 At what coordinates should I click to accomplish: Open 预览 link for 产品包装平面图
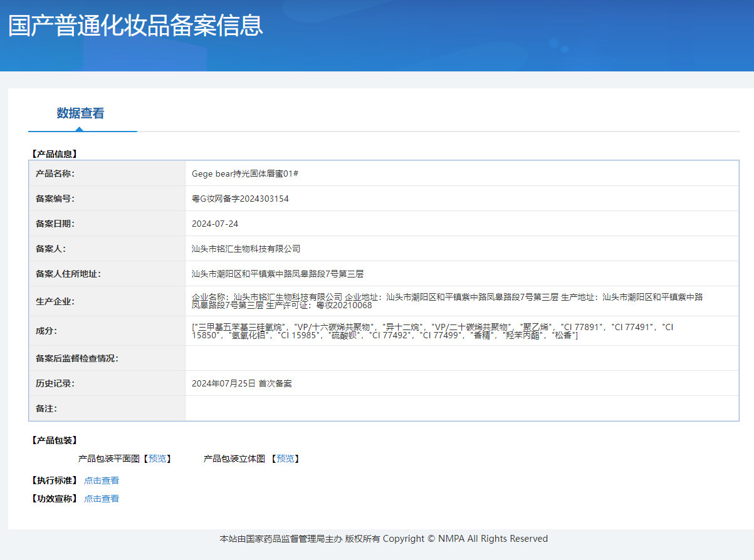(x=157, y=459)
